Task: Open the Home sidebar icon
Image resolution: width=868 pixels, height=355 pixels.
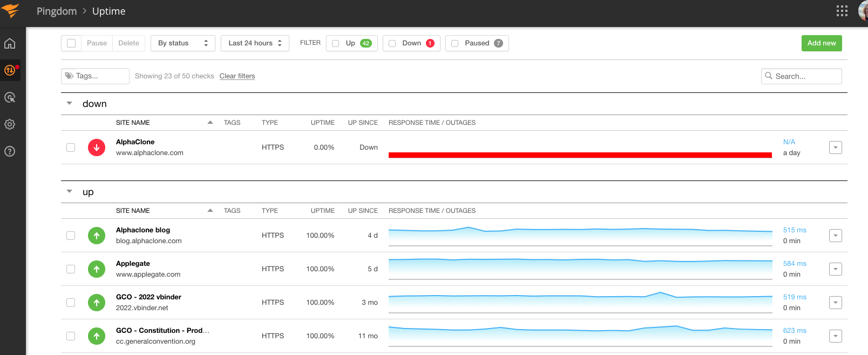Action: click(10, 44)
